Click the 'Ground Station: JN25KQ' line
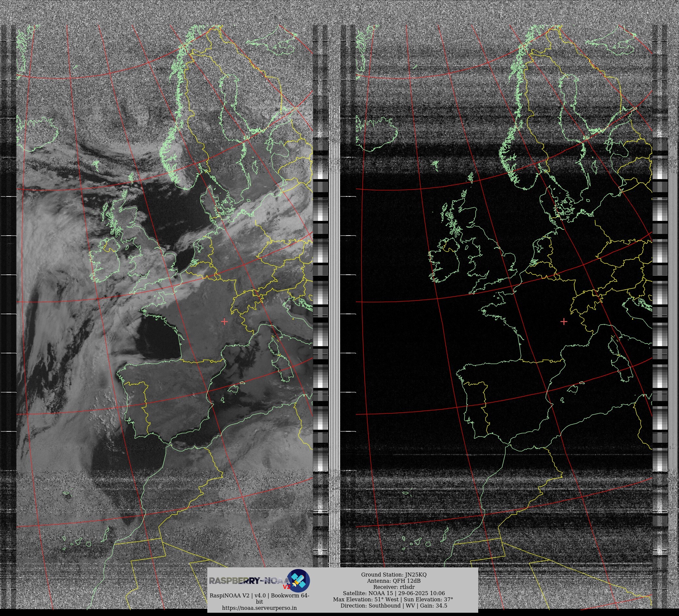Image resolution: width=679 pixels, height=616 pixels. (394, 575)
